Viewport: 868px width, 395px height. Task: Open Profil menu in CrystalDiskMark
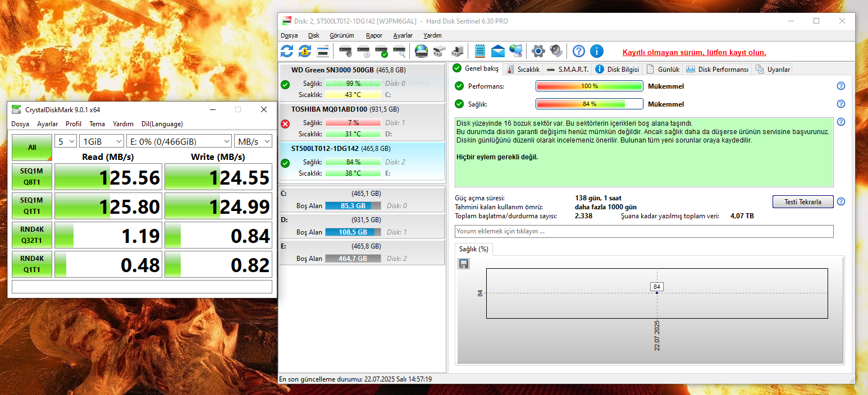(x=74, y=124)
